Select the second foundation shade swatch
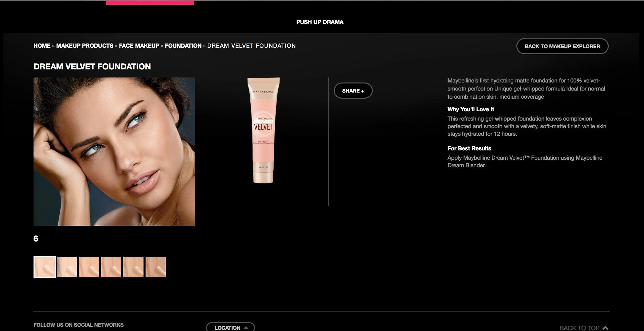644x331 pixels. [67, 267]
